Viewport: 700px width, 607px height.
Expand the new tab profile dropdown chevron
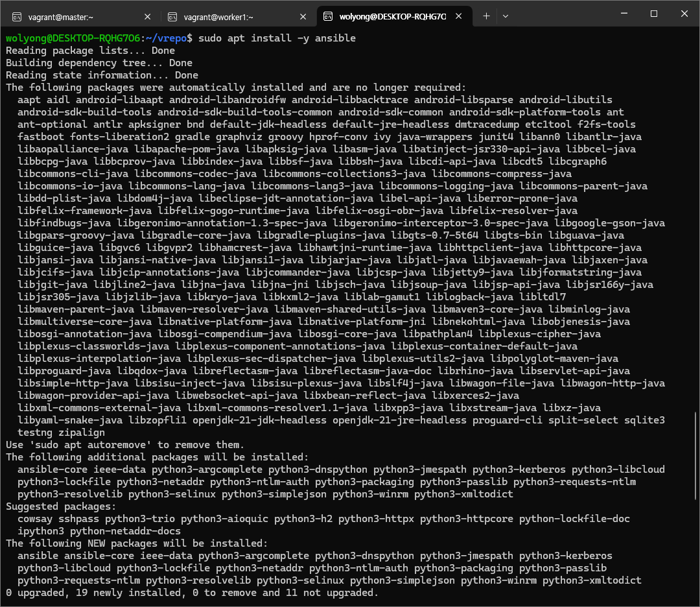[506, 16]
